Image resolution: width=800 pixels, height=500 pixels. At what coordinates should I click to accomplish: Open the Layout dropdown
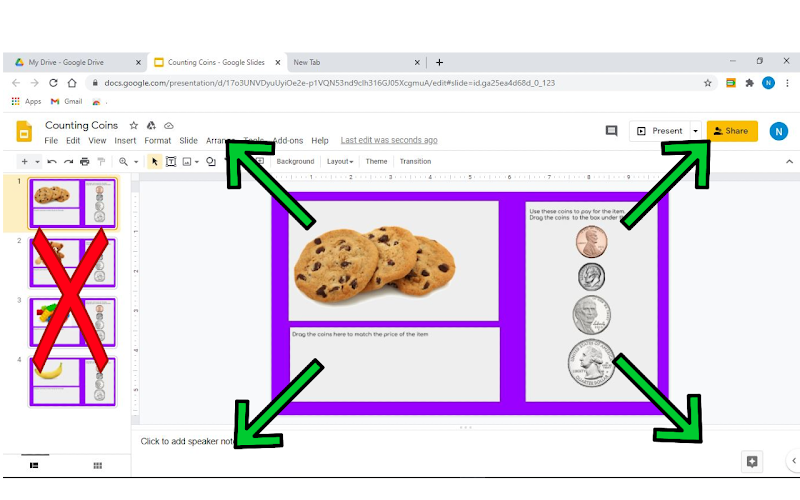tap(340, 162)
